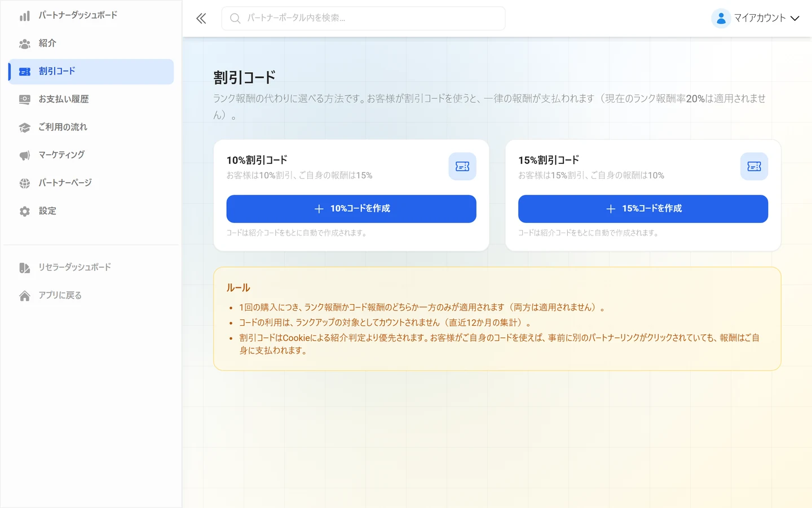Click the パートナーページ globe icon

click(24, 183)
